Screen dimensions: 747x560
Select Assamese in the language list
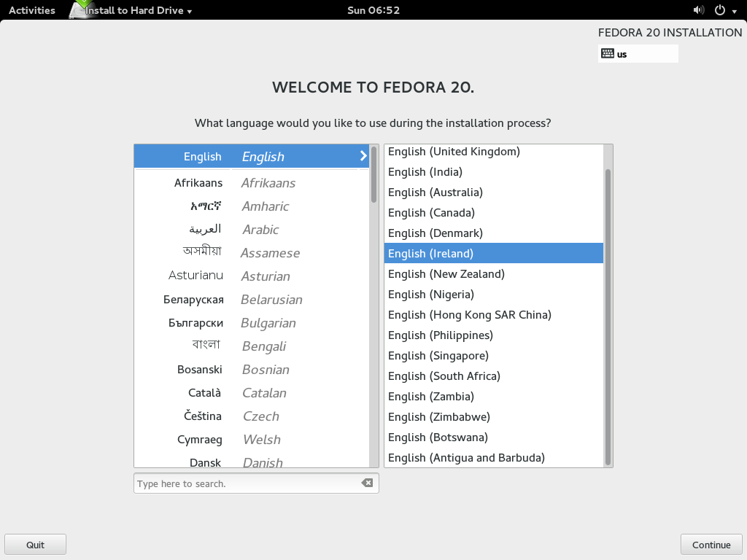[x=252, y=253]
